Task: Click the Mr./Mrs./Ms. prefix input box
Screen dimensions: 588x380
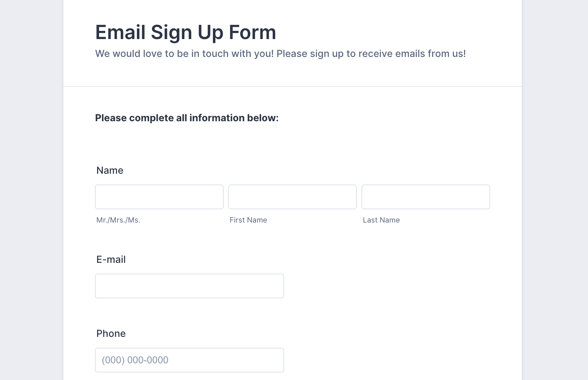Action: (x=159, y=197)
